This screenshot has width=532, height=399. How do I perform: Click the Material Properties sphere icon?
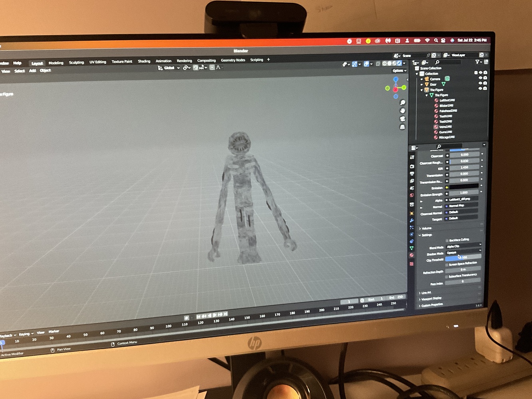pos(412,254)
